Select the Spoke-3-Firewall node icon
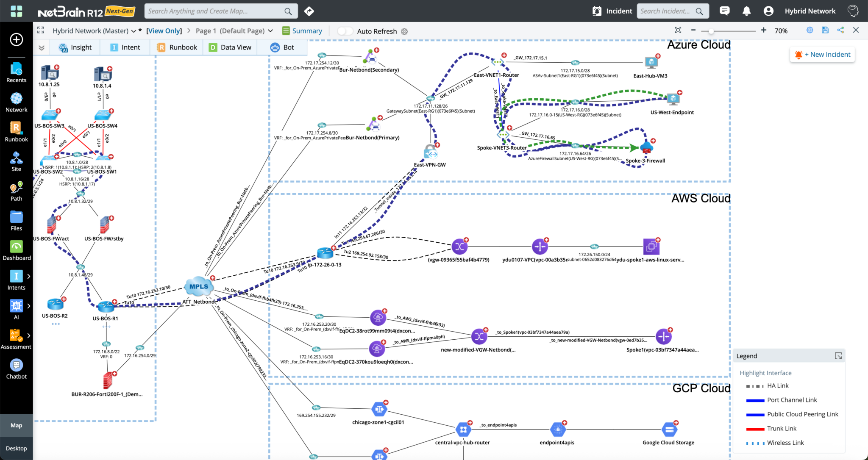Screen dimensions: 868x460 646,148
